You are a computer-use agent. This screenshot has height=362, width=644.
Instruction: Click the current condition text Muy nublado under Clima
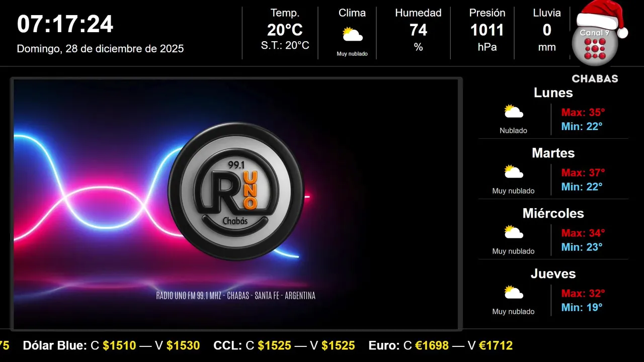tap(352, 54)
